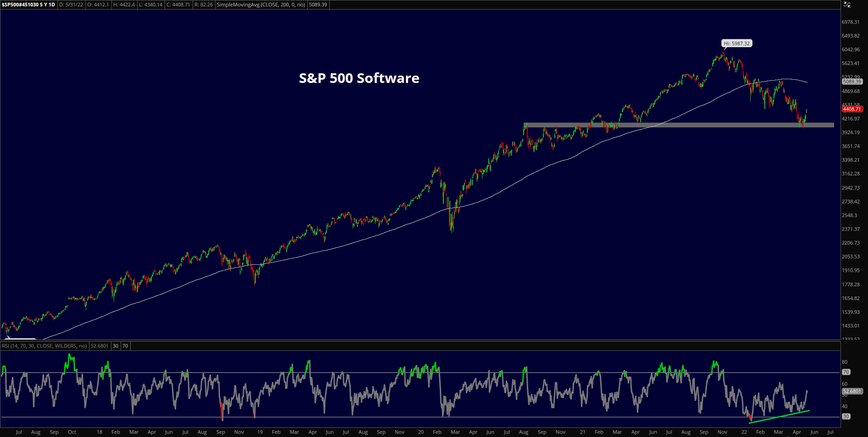This screenshot has width=868, height=437.
Task: Click the 30 level bubble on RSI axis
Action: coord(846,416)
